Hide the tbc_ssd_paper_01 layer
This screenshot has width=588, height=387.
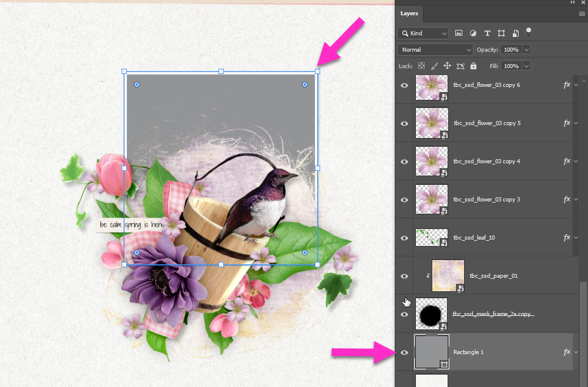(404, 276)
